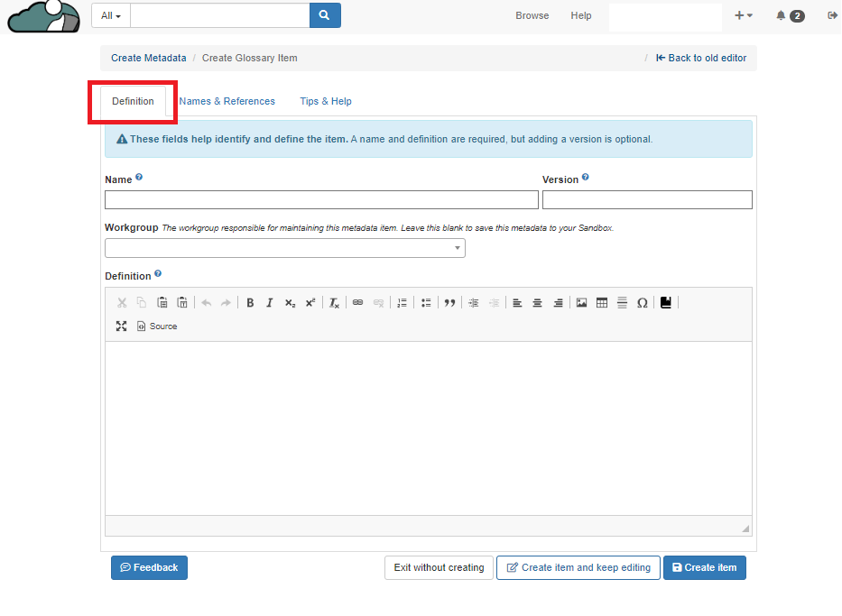
Task: Apply block quote formatting
Action: click(x=449, y=303)
